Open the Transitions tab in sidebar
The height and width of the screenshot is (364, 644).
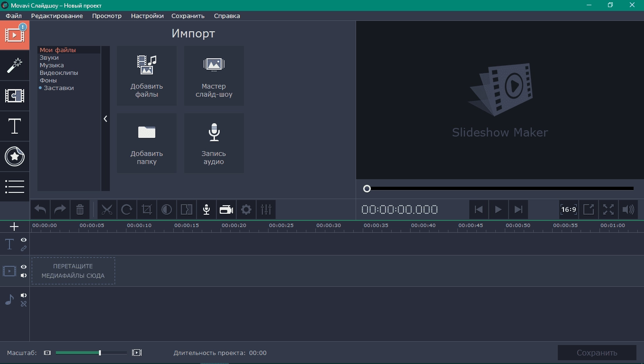click(15, 96)
